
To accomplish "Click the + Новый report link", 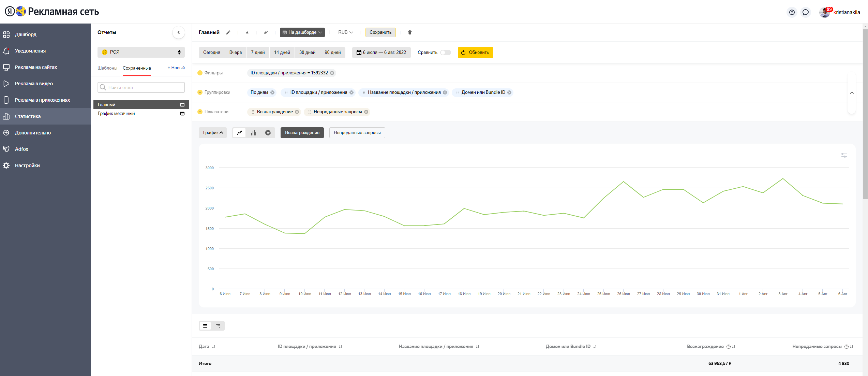I will [176, 68].
